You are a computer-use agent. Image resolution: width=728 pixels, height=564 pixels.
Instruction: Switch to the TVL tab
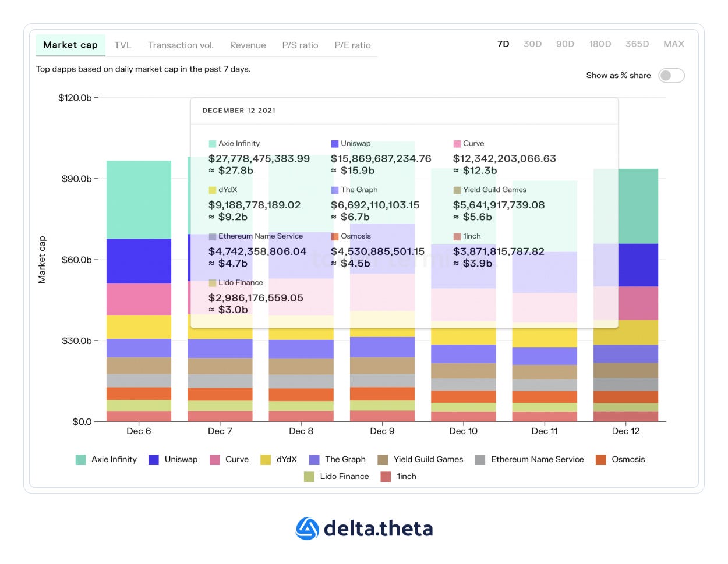pos(123,45)
